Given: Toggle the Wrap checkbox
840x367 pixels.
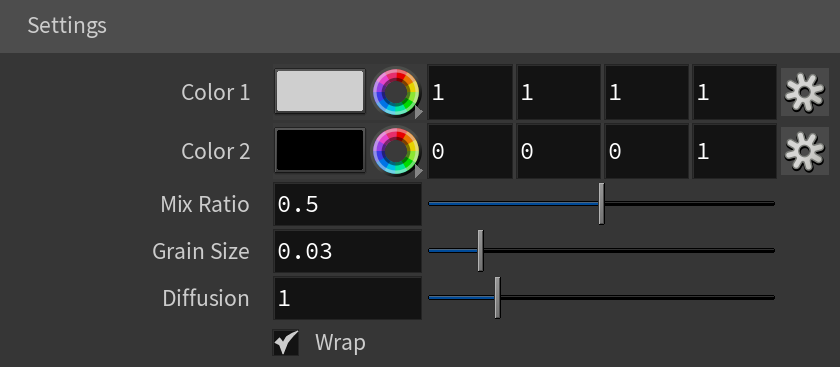Looking at the screenshot, I should [x=286, y=342].
